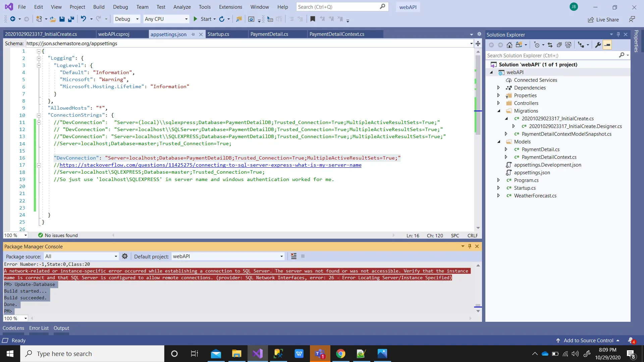Image resolution: width=644 pixels, height=362 pixels.
Task: Pin the appsettings.json tab
Action: coord(193,34)
